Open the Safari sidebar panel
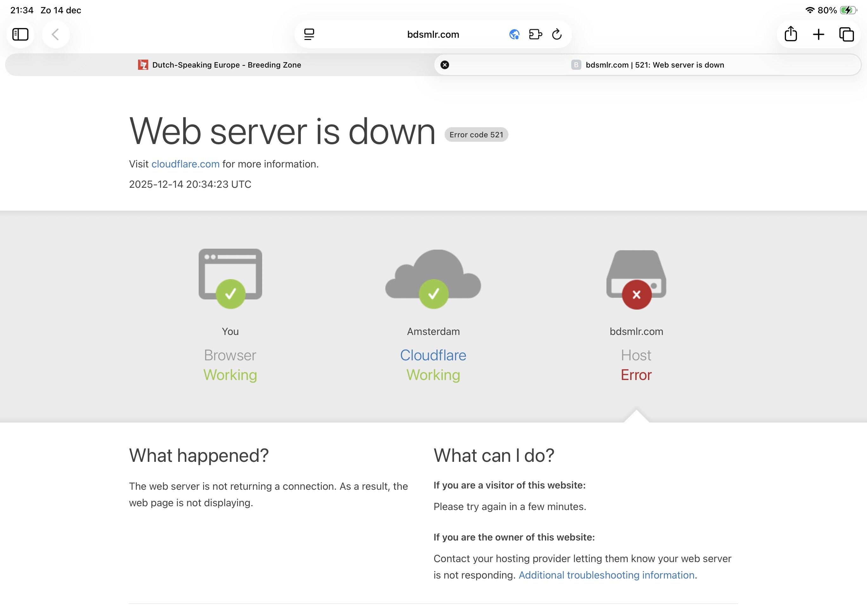Screen dimensions: 867x616 pyautogui.click(x=21, y=35)
